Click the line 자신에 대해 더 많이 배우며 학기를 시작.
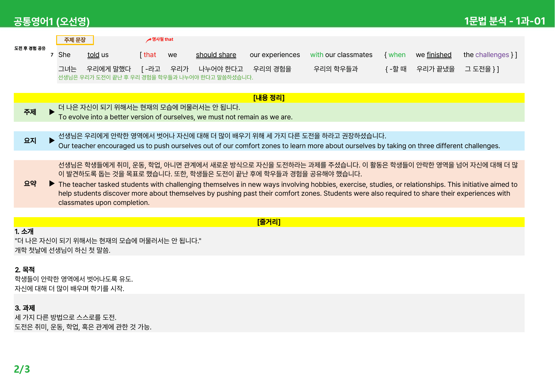The width and height of the screenshot is (555, 392). [x=69, y=289]
